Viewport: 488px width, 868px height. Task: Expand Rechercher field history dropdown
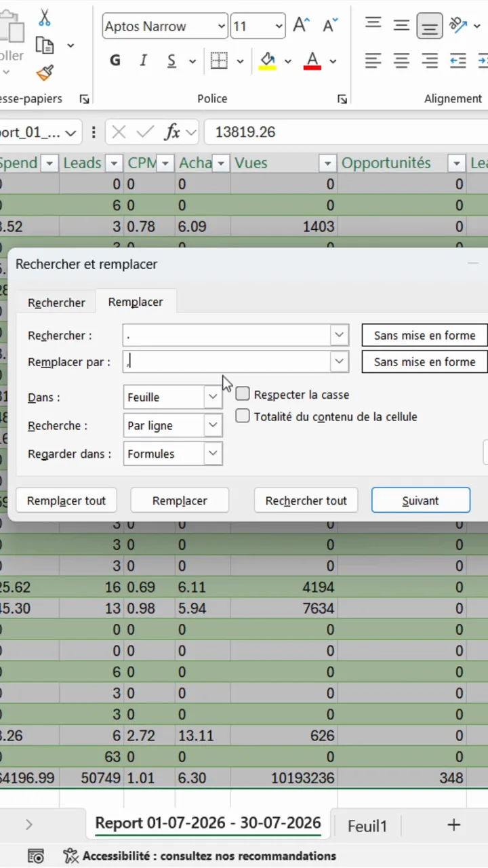tap(339, 334)
